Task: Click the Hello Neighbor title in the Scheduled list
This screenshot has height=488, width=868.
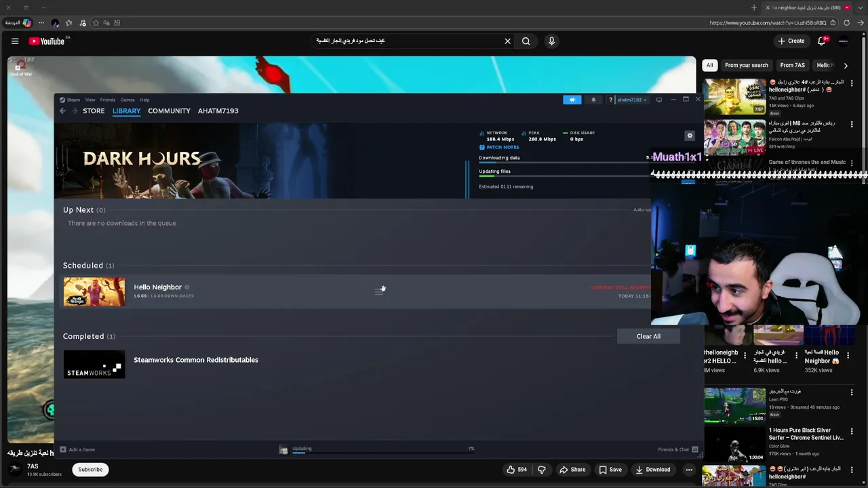Action: pyautogui.click(x=157, y=287)
